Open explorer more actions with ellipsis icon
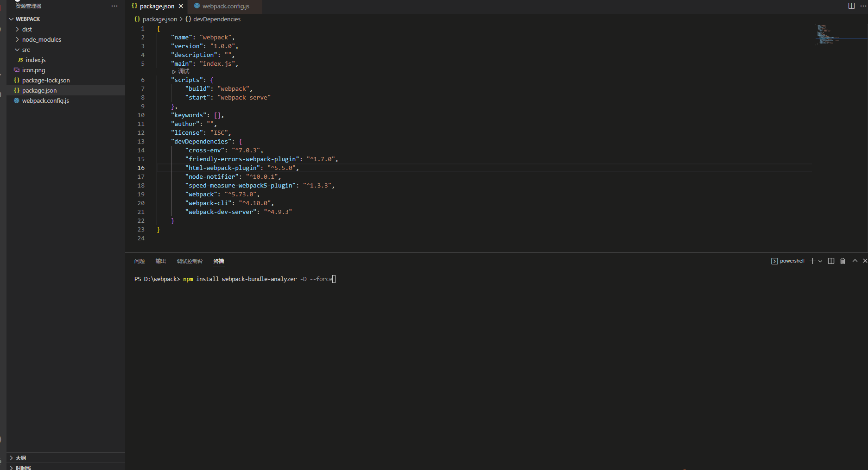The height and width of the screenshot is (470, 868). pyautogui.click(x=114, y=6)
